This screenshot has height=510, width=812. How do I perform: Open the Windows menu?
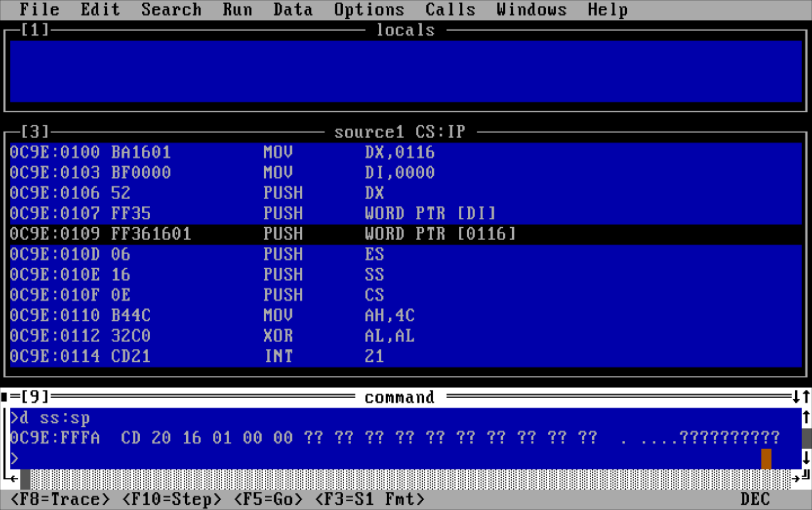(x=532, y=9)
